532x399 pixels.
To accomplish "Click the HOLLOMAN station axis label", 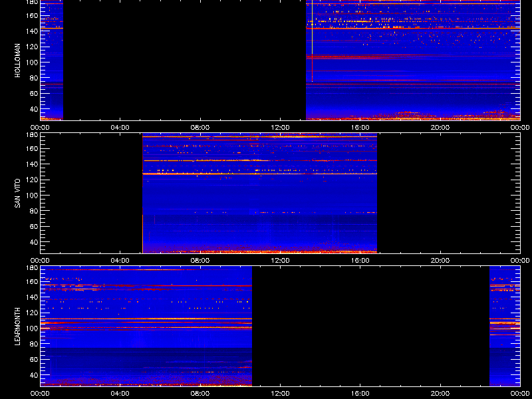I will click(18, 61).
